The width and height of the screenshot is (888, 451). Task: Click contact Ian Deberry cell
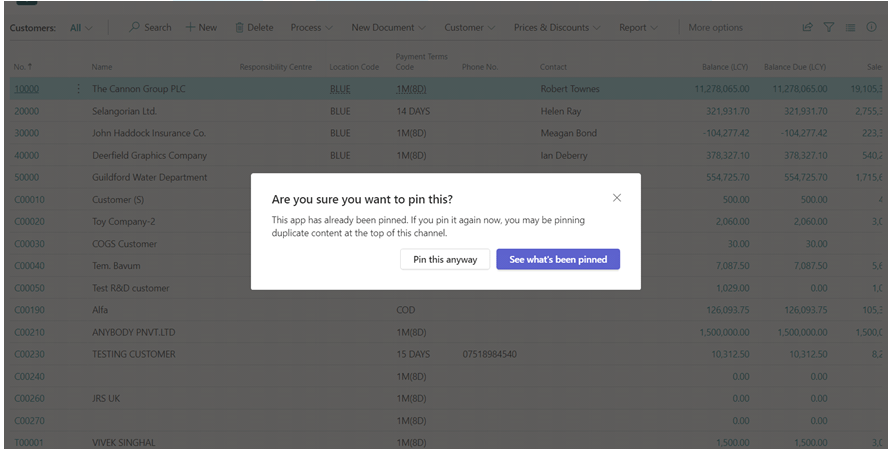[x=563, y=155]
